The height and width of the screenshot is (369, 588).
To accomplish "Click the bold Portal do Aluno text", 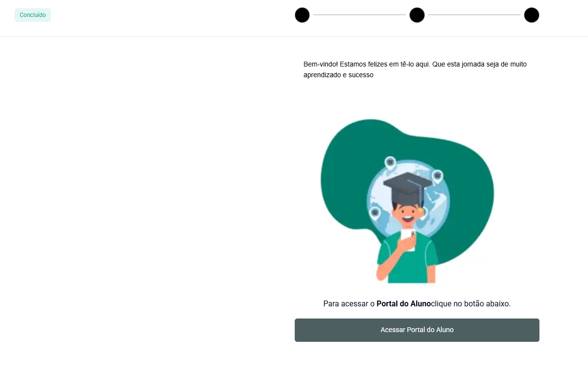I will pyautogui.click(x=403, y=304).
